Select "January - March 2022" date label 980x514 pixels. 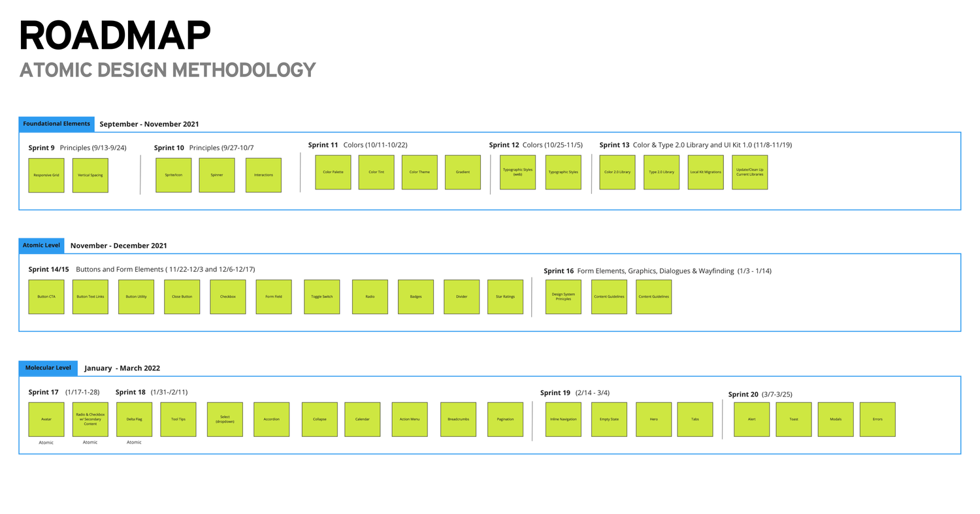pos(122,368)
